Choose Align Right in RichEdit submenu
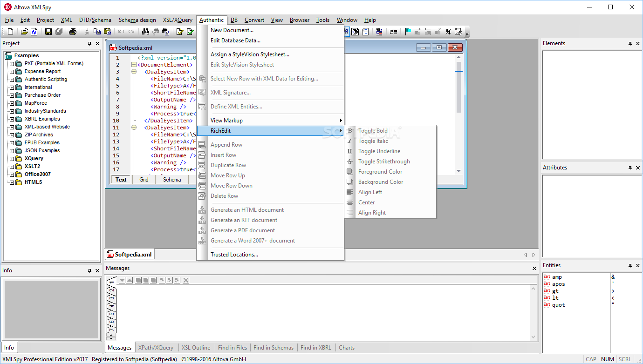The height and width of the screenshot is (364, 643). pyautogui.click(x=390, y=213)
